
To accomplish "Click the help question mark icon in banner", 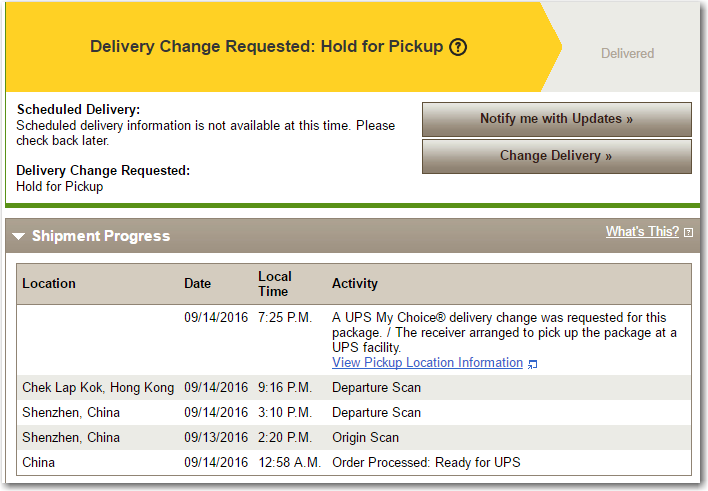I will click(458, 47).
